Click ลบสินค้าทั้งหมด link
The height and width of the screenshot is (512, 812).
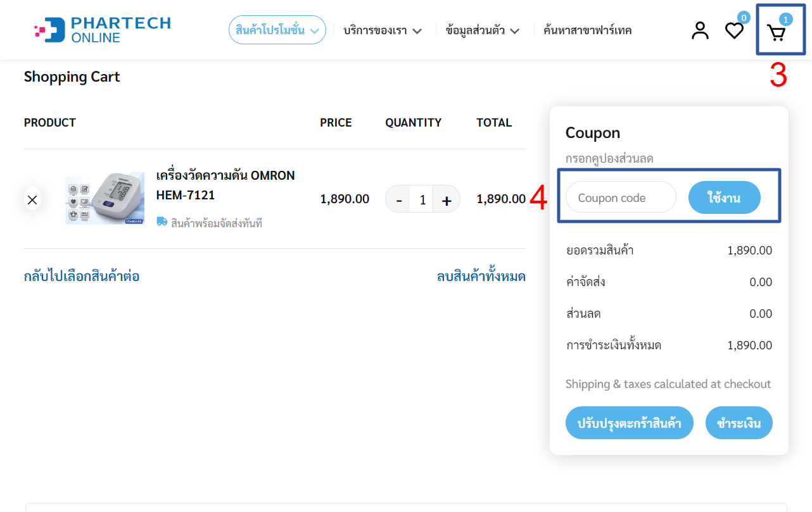tap(481, 277)
